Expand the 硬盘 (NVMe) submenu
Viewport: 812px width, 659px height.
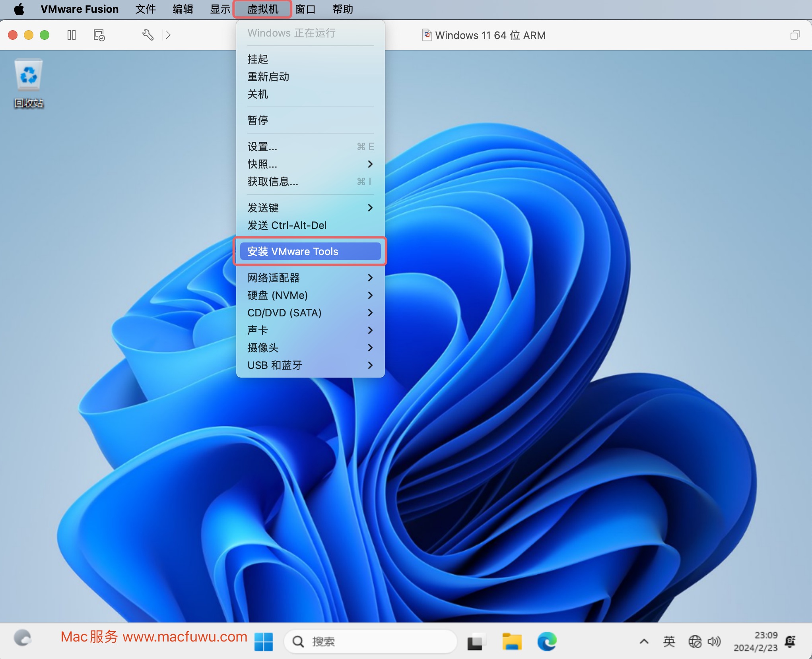(x=310, y=295)
